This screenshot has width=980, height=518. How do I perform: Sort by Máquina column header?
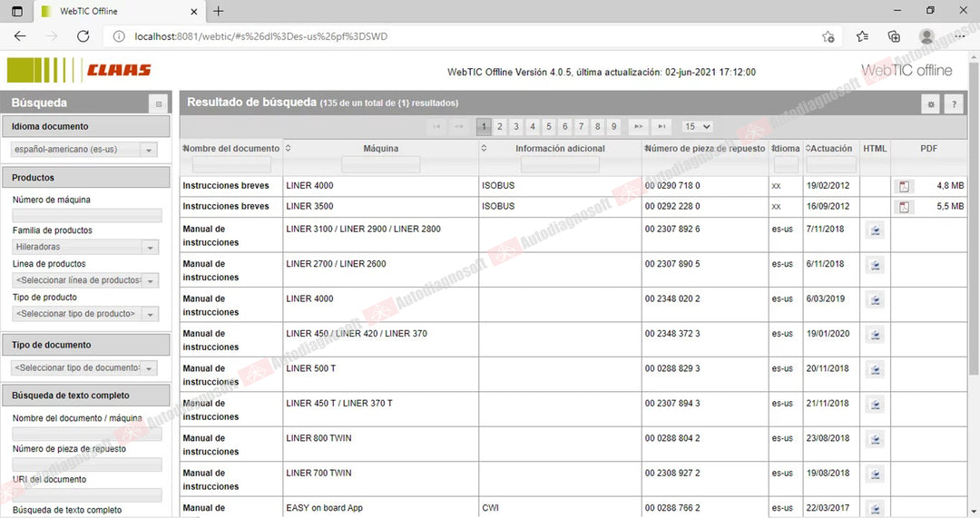click(380, 149)
